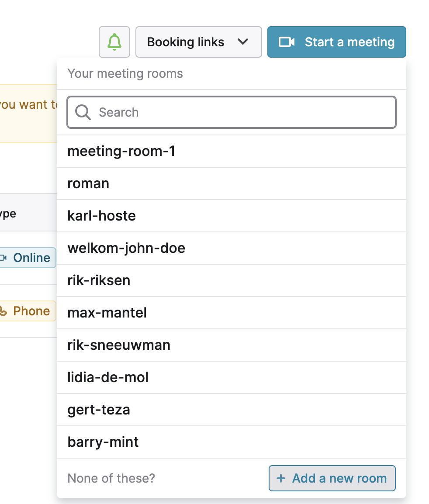Focus the meeting rooms Search field
This screenshot has height=504, width=429.
click(232, 113)
